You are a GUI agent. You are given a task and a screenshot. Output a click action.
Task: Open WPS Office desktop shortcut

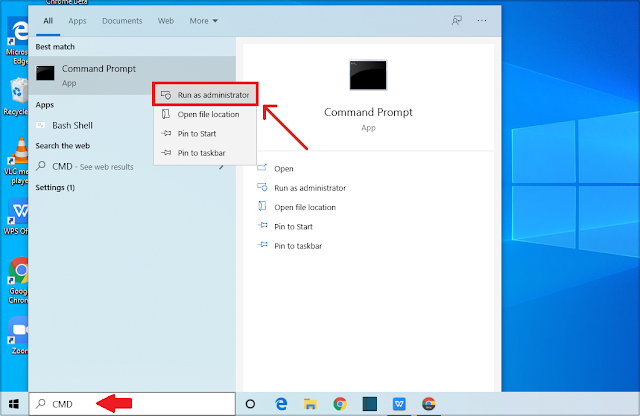(17, 217)
